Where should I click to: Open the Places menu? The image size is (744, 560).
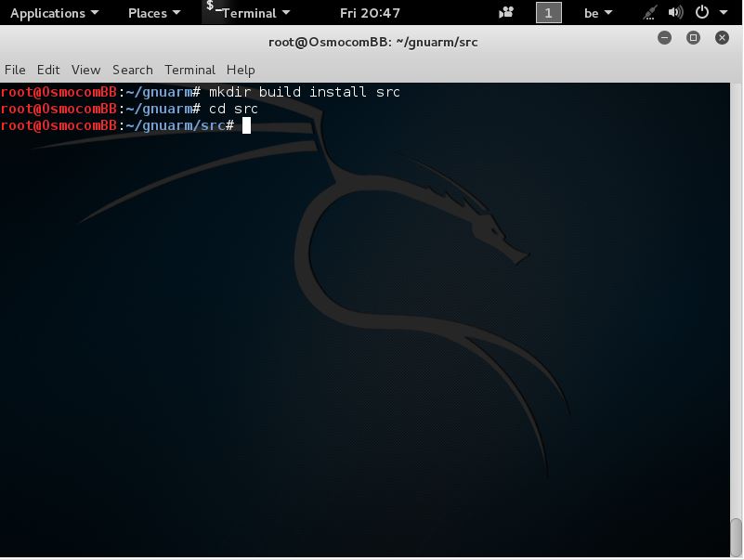[154, 13]
